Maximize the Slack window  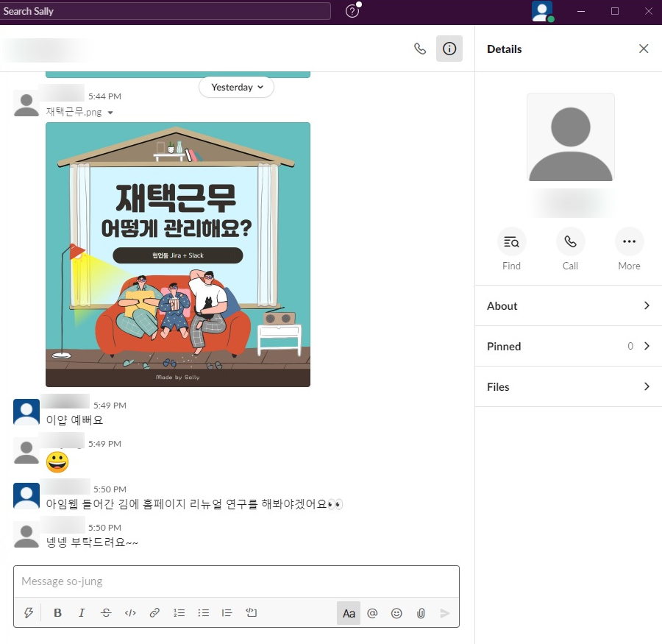(615, 11)
